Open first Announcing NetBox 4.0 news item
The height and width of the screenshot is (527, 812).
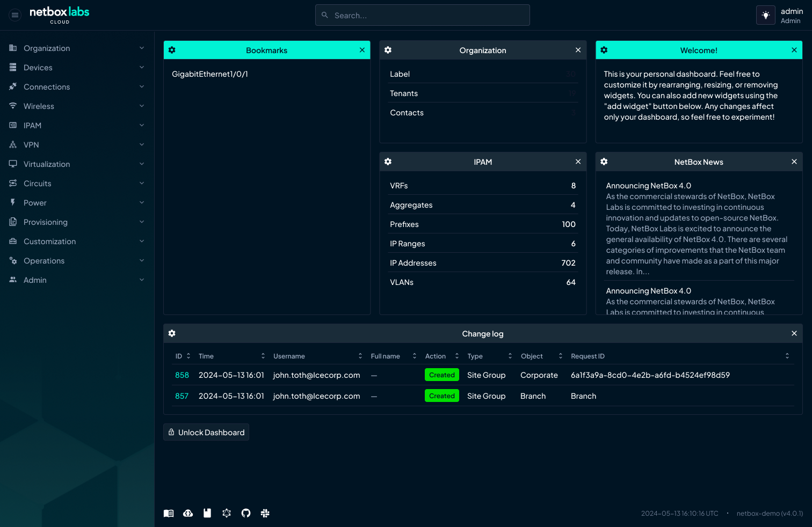pos(649,186)
